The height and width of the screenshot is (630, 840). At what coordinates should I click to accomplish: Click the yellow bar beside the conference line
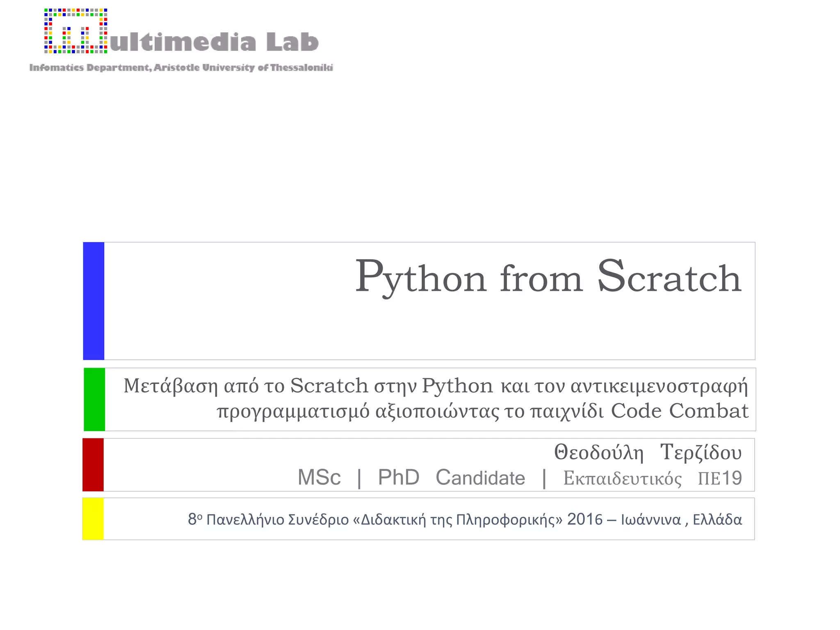tap(93, 518)
